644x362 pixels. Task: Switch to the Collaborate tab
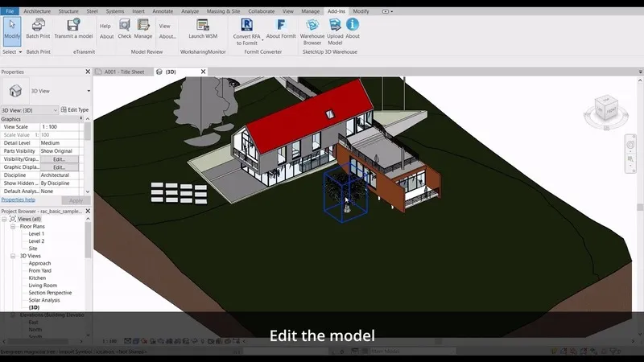(x=261, y=11)
